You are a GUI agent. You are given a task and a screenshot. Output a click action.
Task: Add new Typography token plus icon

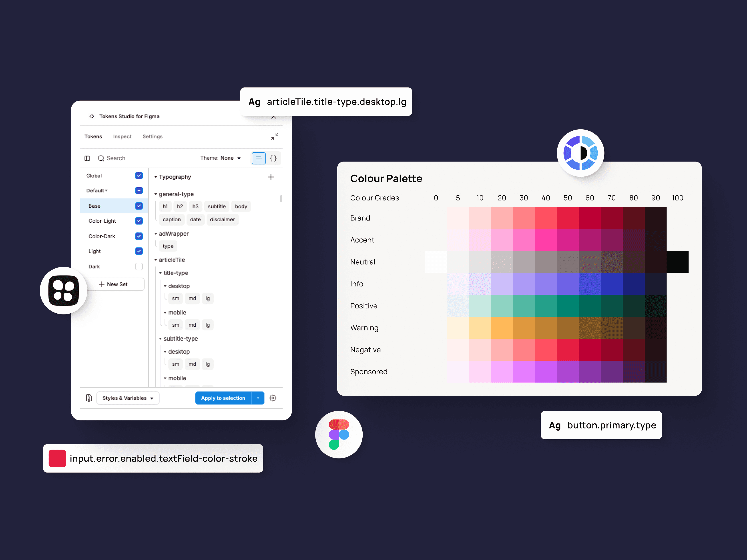[x=271, y=177]
